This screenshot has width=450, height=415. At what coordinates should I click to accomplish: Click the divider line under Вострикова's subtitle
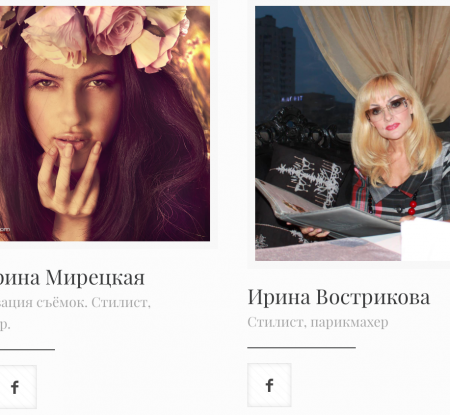[x=301, y=347]
